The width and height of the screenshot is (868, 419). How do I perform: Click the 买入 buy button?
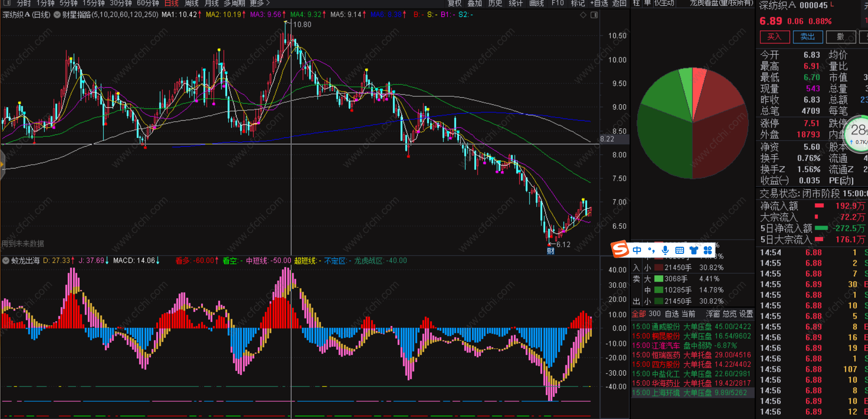pos(774,37)
